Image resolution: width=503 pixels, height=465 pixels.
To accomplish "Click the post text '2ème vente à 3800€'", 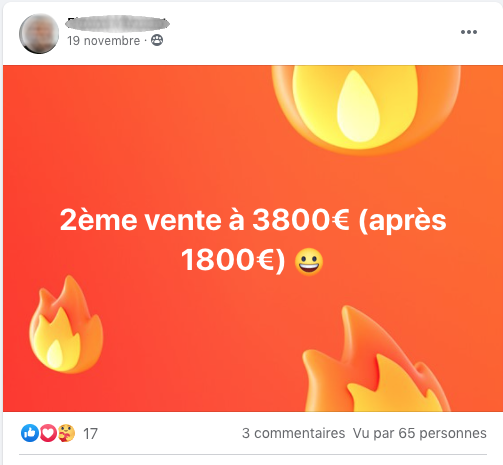I will [205, 220].
